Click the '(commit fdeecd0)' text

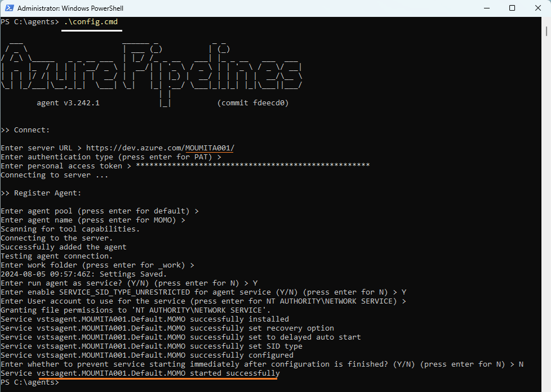tap(252, 103)
